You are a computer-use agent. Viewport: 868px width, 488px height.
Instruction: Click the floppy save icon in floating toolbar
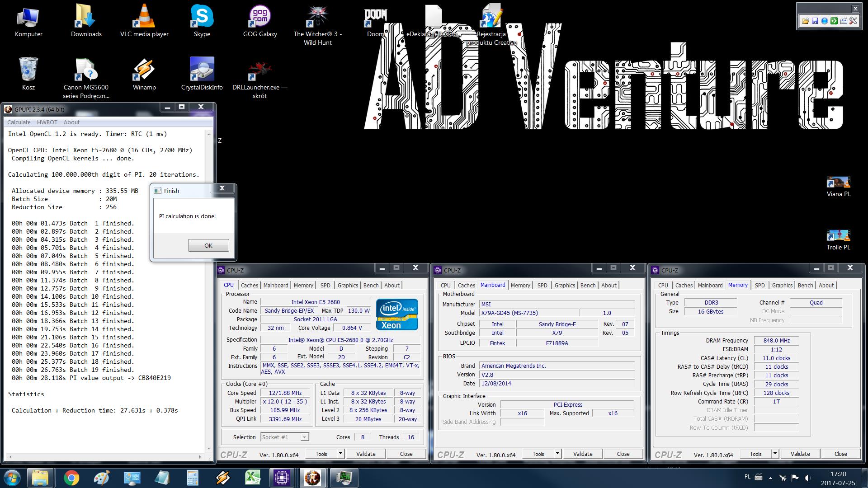(815, 21)
